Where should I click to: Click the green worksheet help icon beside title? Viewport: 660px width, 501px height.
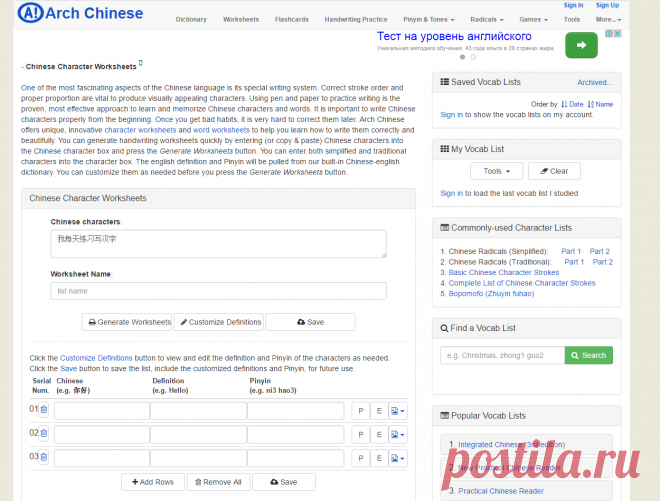(x=141, y=63)
